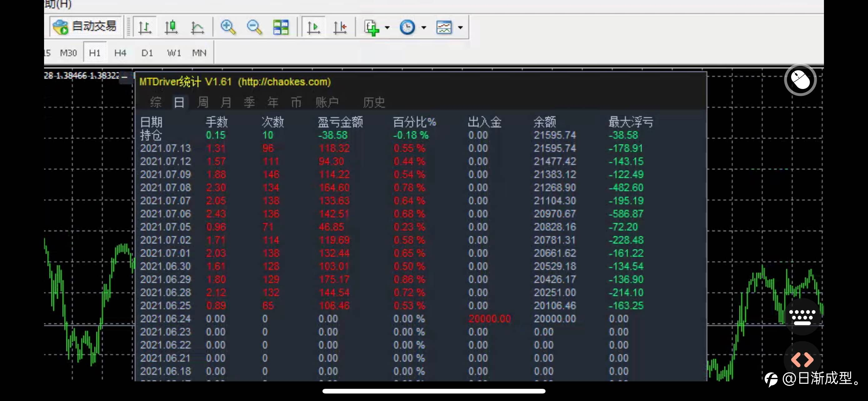This screenshot has width=868, height=401.
Task: Select the MN timeframe
Action: pos(199,53)
